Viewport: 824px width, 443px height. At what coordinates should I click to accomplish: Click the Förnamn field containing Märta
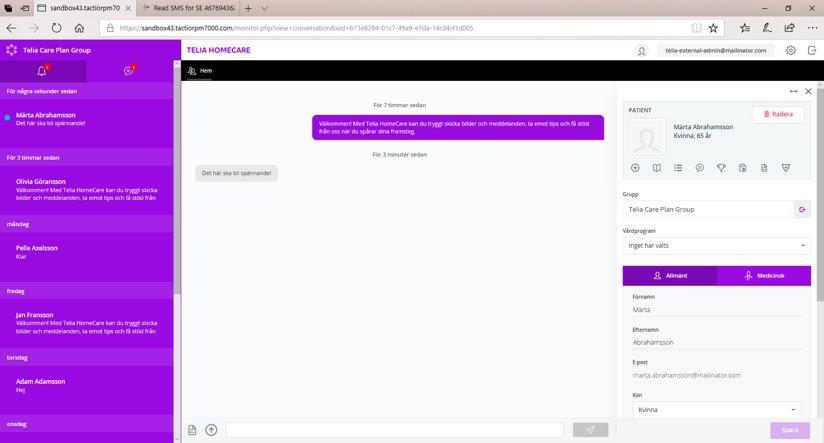(716, 310)
